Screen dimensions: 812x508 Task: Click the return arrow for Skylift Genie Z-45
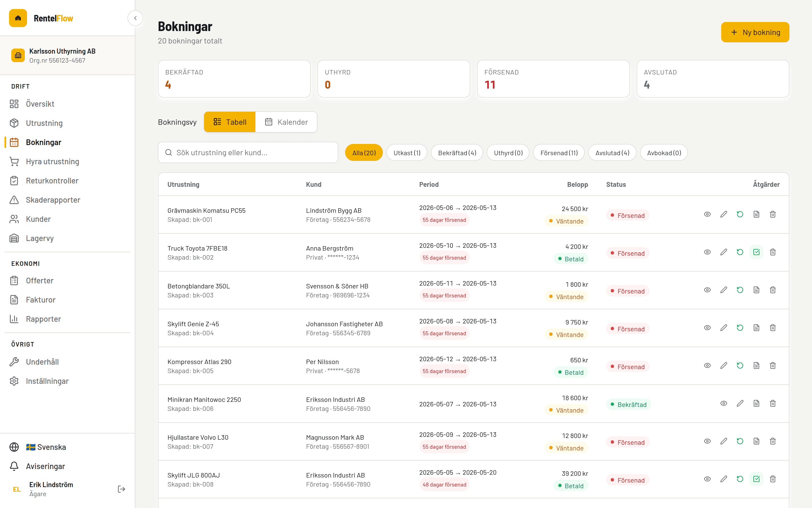pos(740,328)
